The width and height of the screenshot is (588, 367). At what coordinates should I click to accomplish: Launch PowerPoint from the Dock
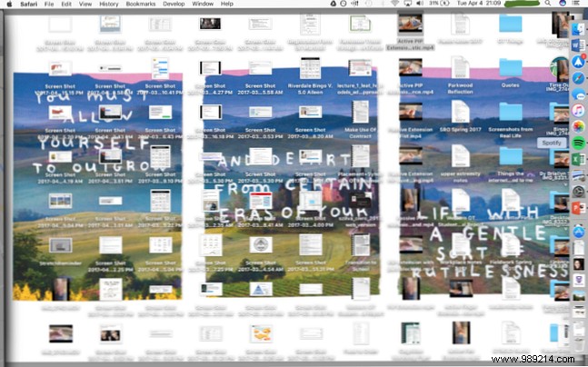(578, 208)
